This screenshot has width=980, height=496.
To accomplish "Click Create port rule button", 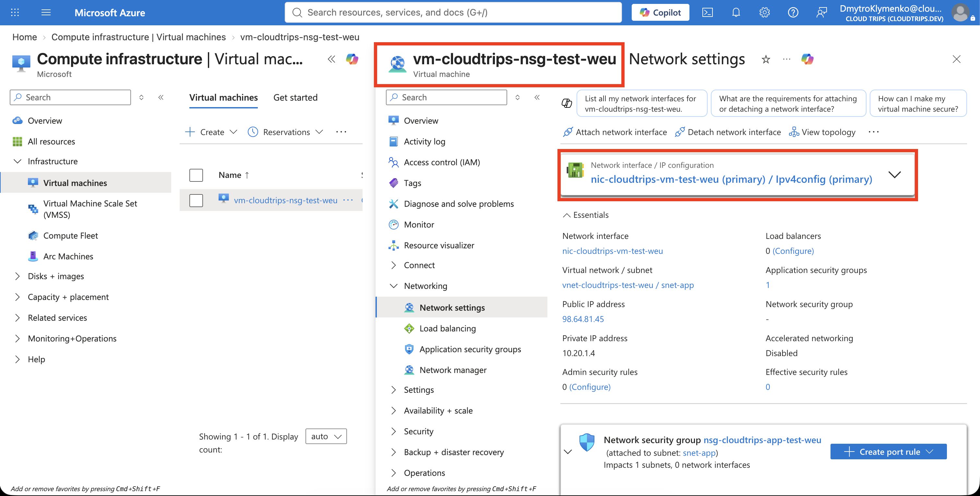I will tap(888, 452).
